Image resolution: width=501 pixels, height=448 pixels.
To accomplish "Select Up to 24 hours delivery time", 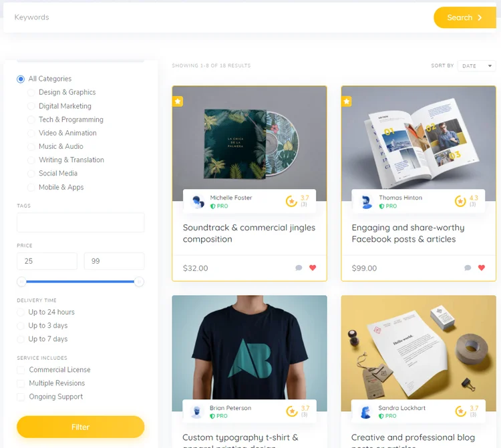I will coord(21,312).
